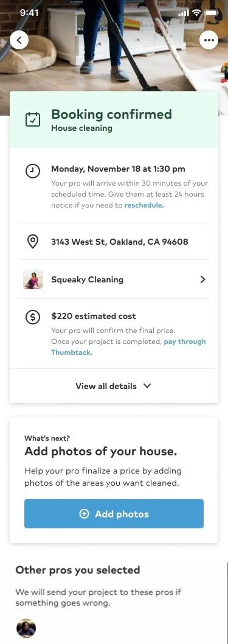Open the Squeaky Cleaning profile photo
This screenshot has width=228, height=644.
tap(33, 279)
